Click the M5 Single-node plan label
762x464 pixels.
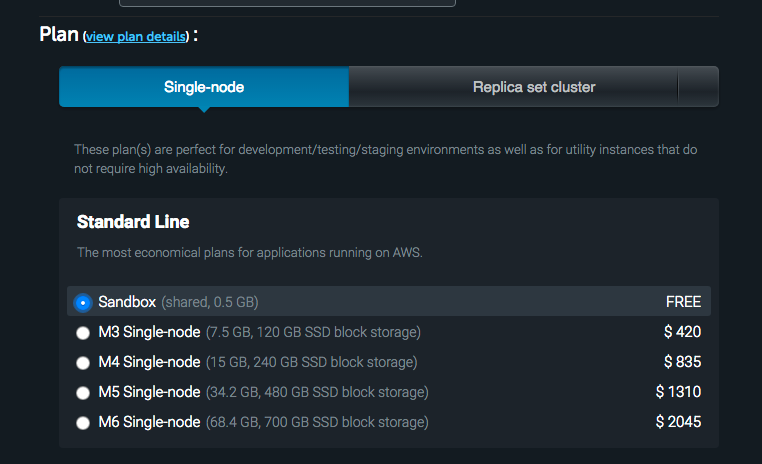(149, 392)
